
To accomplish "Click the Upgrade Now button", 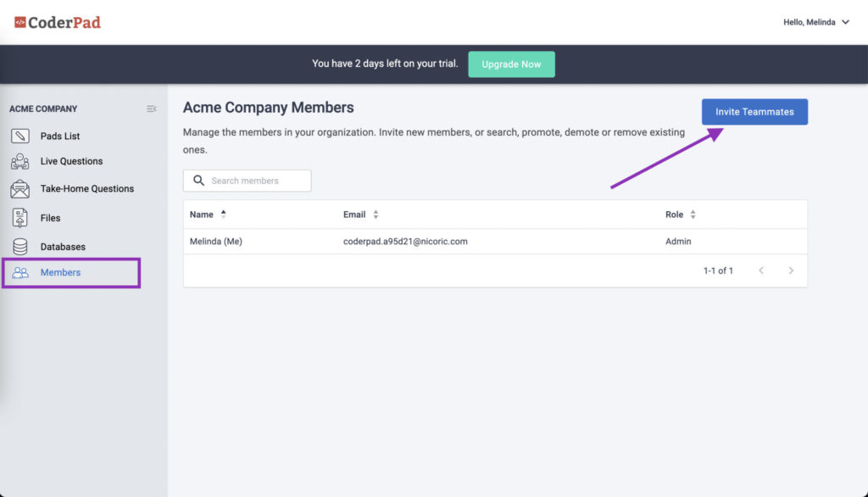I will (x=511, y=64).
